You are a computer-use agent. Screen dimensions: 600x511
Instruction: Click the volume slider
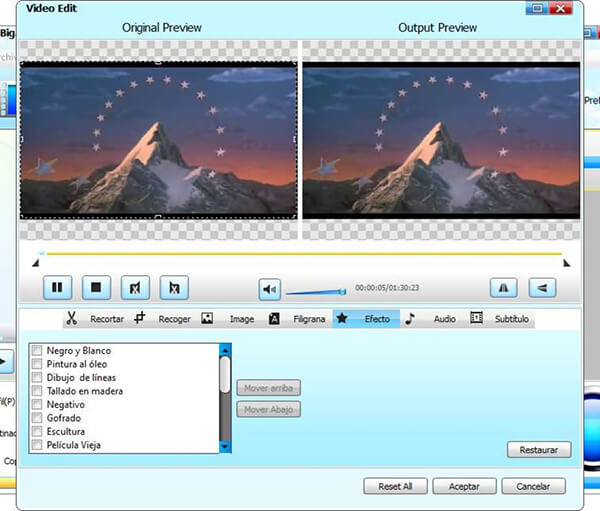(314, 293)
